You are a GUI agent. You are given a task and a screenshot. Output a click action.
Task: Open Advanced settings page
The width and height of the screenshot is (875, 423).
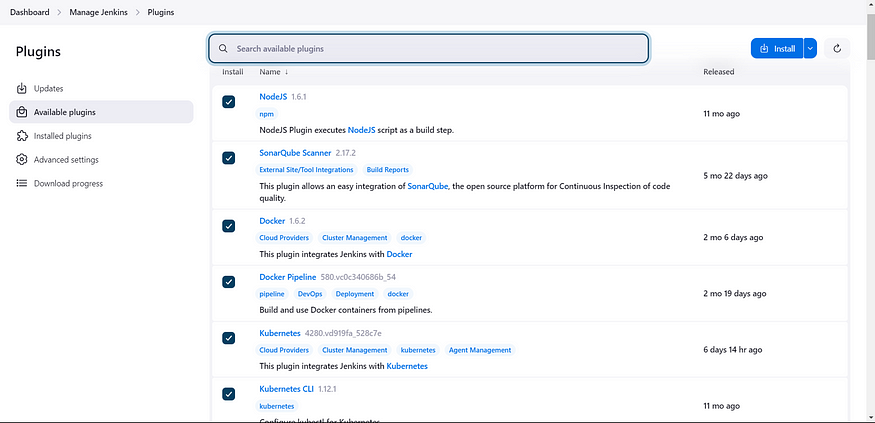tap(101, 160)
